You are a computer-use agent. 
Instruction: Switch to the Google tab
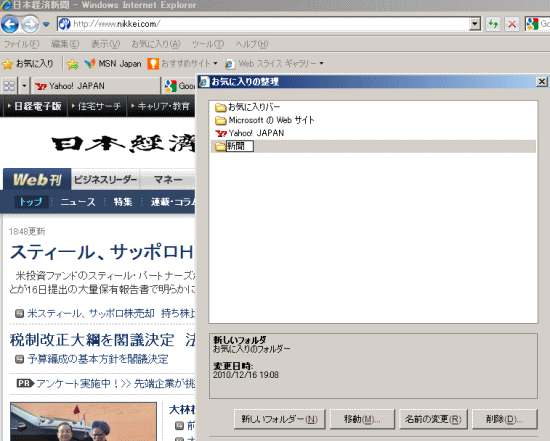[180, 86]
